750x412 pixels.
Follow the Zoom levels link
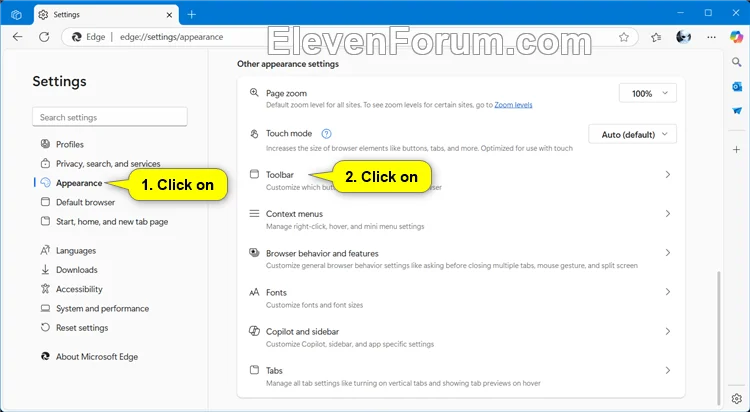(x=513, y=105)
